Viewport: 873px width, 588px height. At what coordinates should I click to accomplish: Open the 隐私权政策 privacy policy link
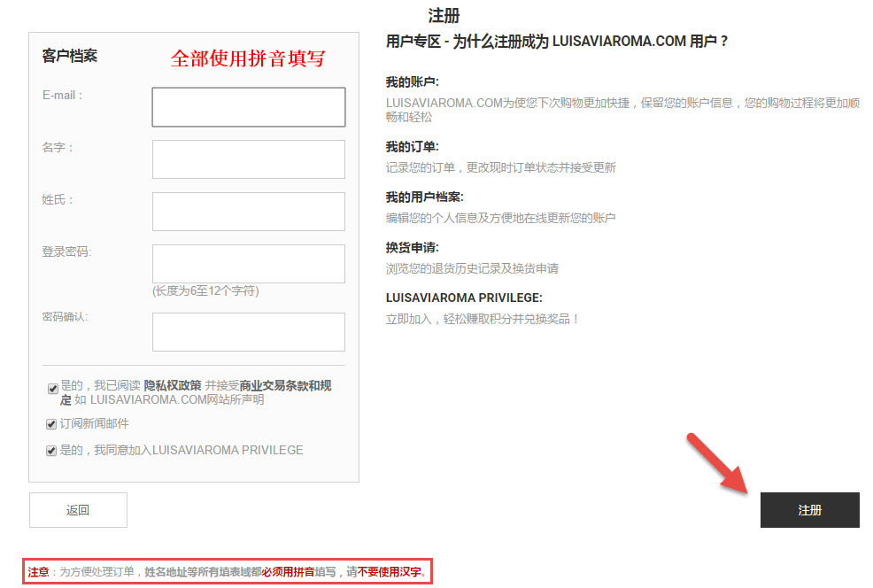[173, 385]
